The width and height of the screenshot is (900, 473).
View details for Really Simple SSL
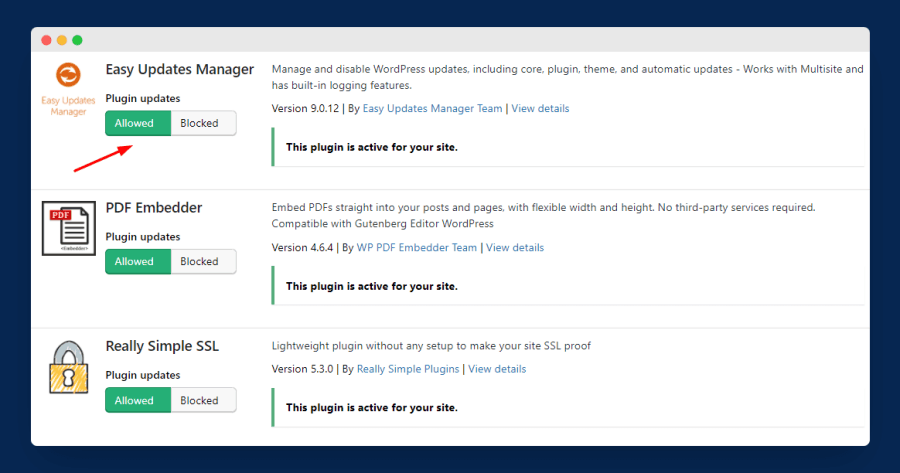coord(497,369)
